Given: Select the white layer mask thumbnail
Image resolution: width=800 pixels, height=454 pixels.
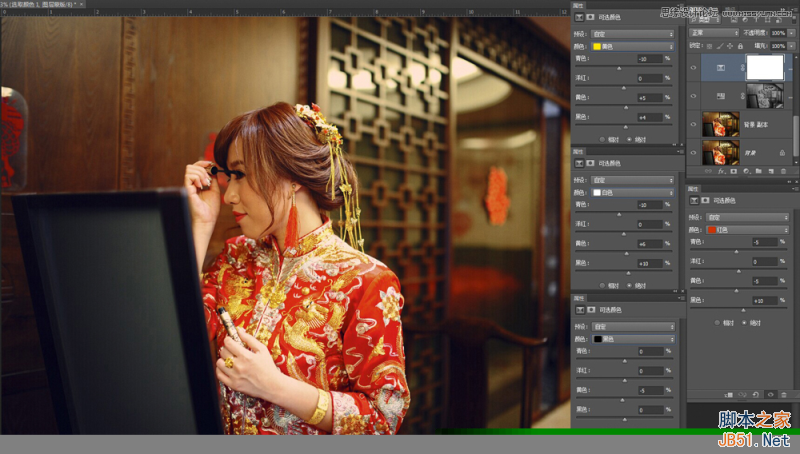Looking at the screenshot, I should click(765, 68).
